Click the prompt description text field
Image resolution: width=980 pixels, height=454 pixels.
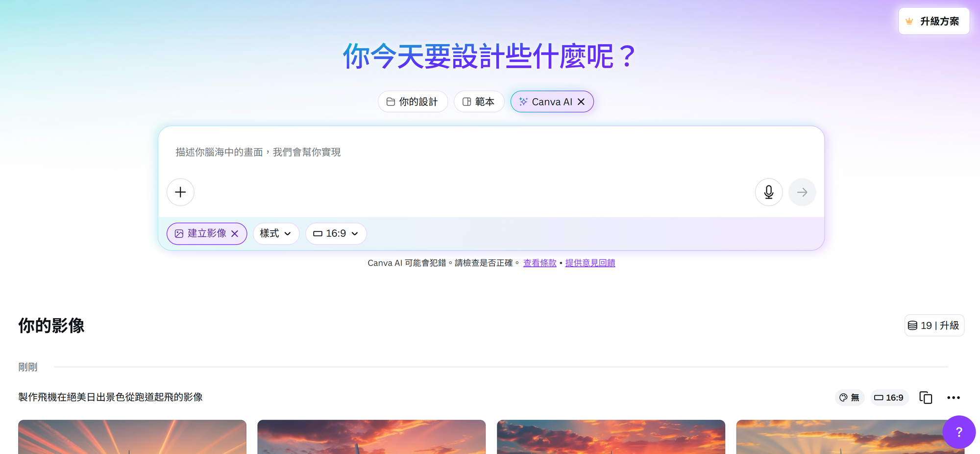(491, 152)
